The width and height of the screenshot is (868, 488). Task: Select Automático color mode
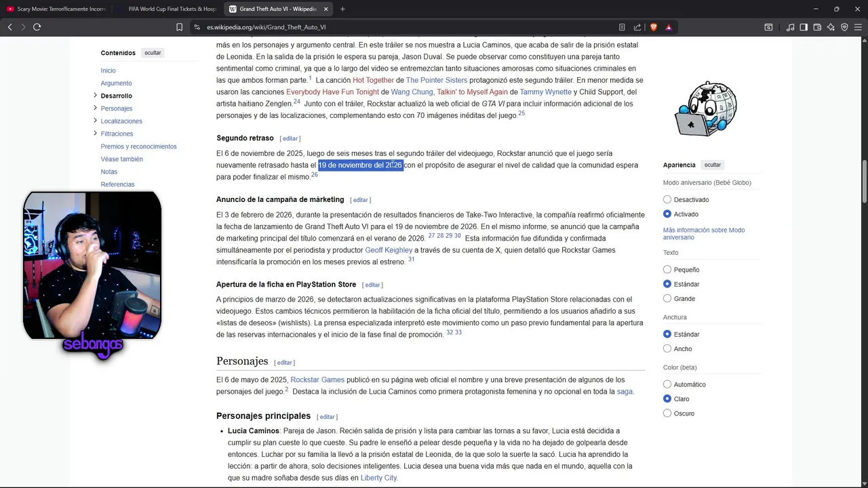tap(667, 384)
